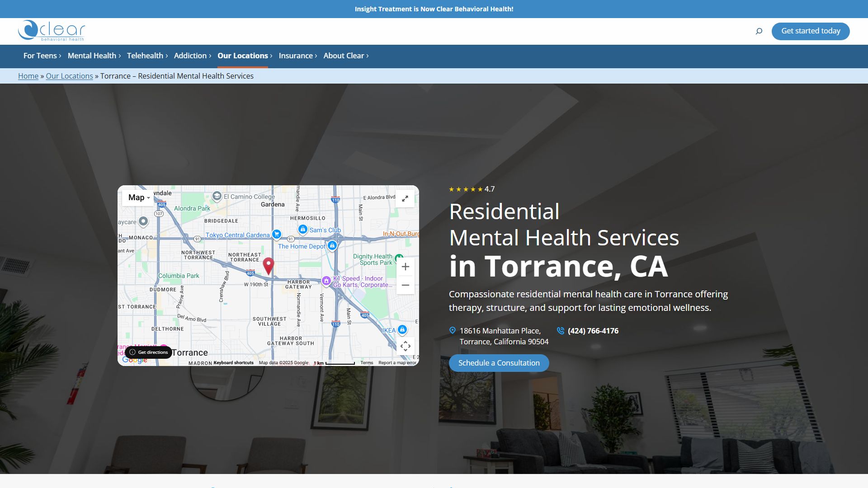Click the address location pin icon
Screen dimensions: 868x488
click(x=453, y=330)
